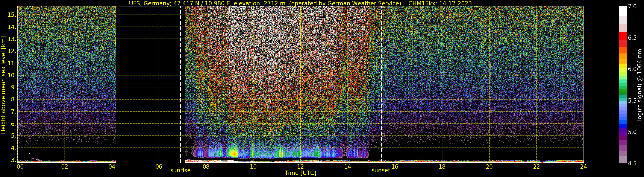
Task: Click the "13." height axis tick label
Action: click(x=12, y=39)
